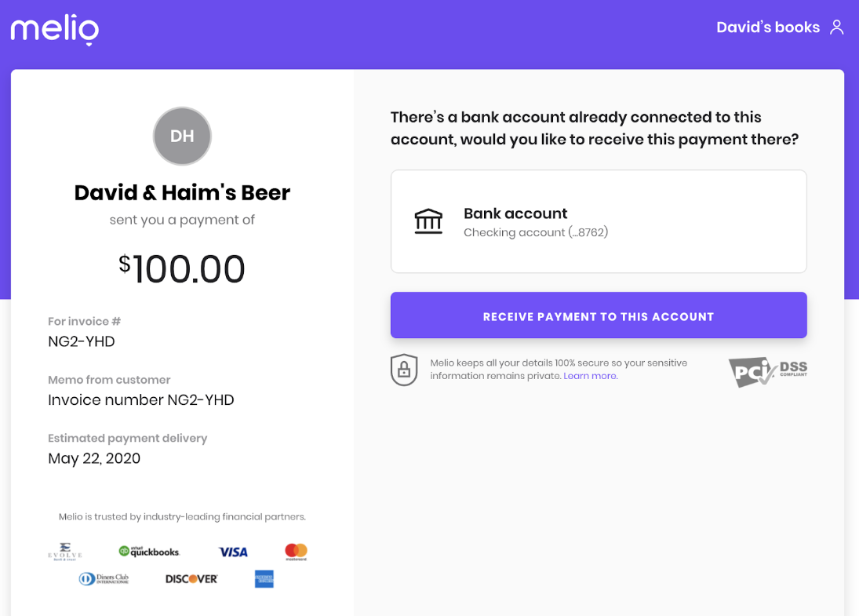Image resolution: width=859 pixels, height=616 pixels.
Task: Open the user profile icon
Action: [836, 27]
